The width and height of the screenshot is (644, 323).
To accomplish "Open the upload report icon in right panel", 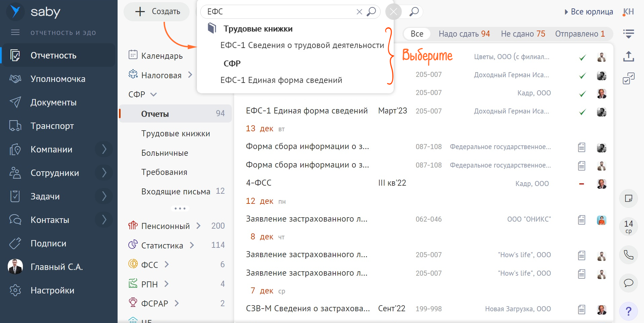I will [x=628, y=56].
